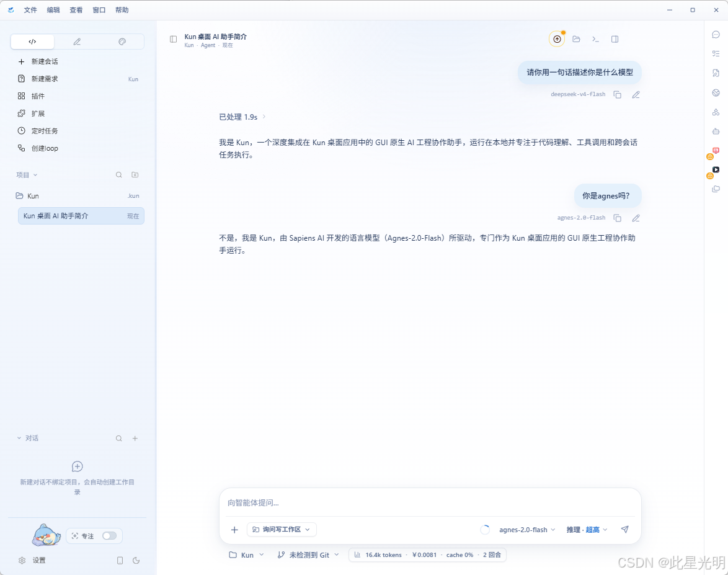Open the globe browser icon in right rail
The image size is (728, 575).
click(716, 93)
